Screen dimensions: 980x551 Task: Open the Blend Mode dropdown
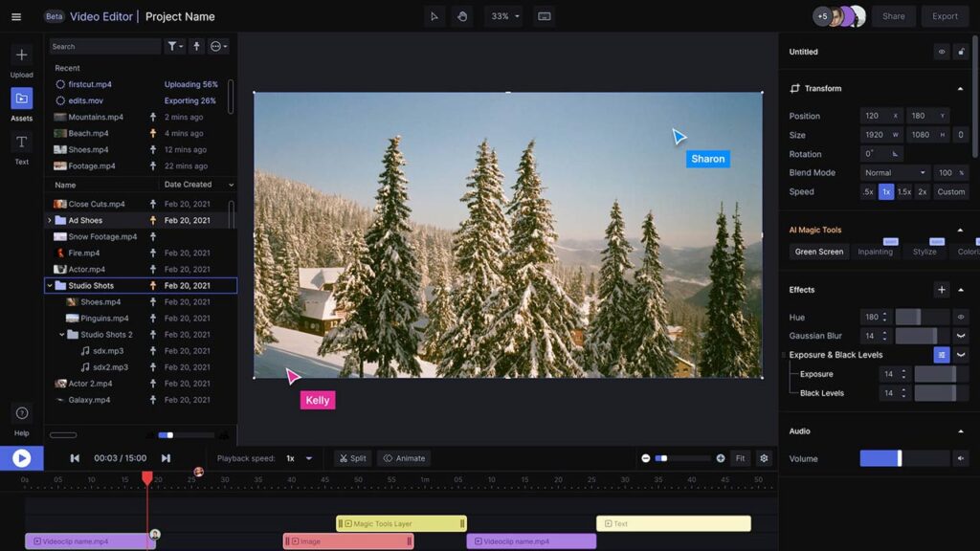[894, 172]
